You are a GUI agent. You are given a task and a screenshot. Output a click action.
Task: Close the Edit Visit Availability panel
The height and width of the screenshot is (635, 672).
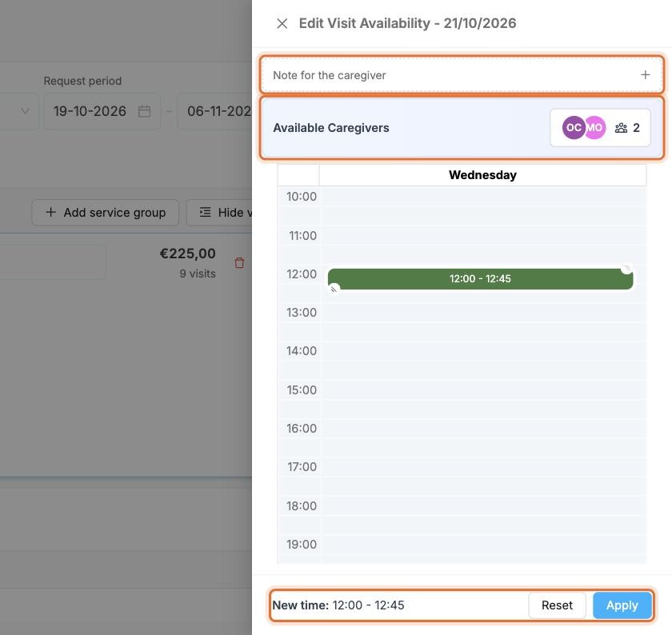point(282,23)
